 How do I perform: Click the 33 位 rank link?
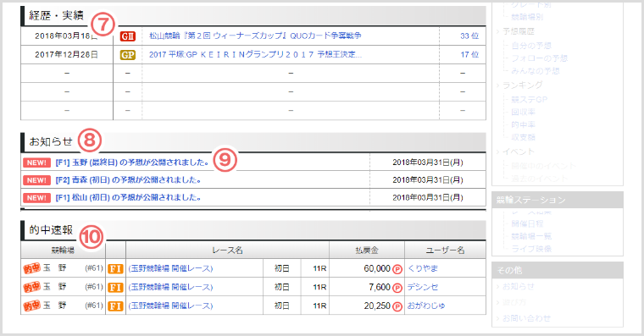[x=469, y=36]
